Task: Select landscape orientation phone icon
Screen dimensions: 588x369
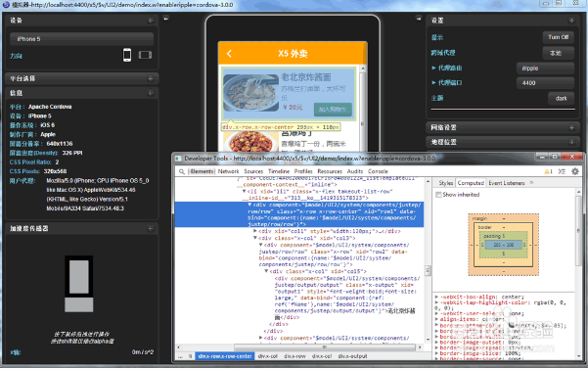Action: 145,55
